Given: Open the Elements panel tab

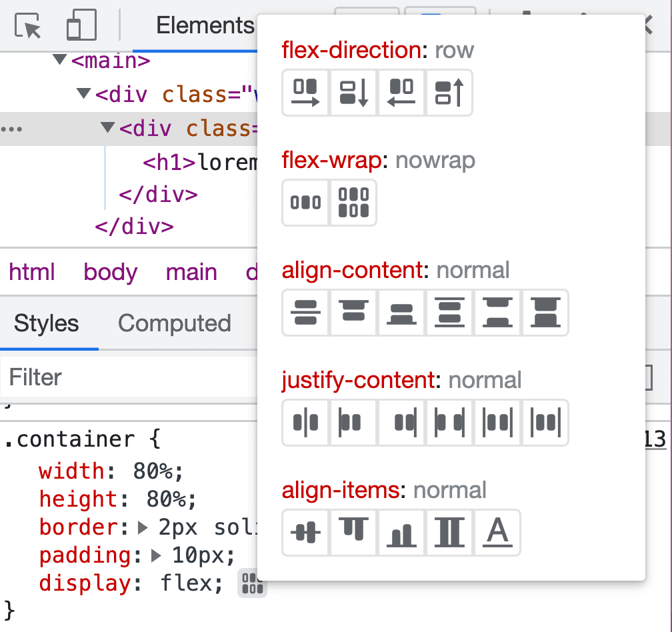Looking at the screenshot, I should pyautogui.click(x=205, y=25).
